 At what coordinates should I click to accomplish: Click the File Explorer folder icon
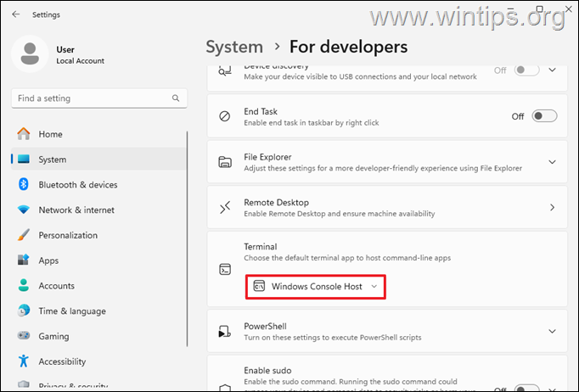(x=225, y=162)
